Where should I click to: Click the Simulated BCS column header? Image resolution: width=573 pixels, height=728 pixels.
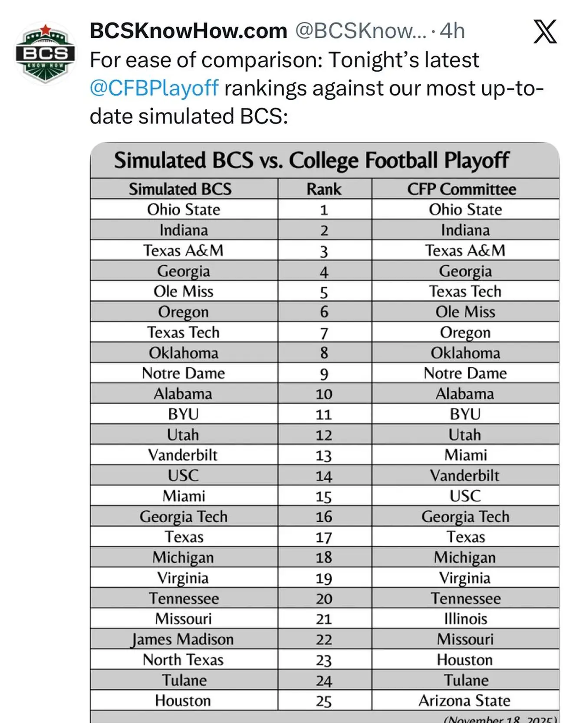[x=180, y=189]
